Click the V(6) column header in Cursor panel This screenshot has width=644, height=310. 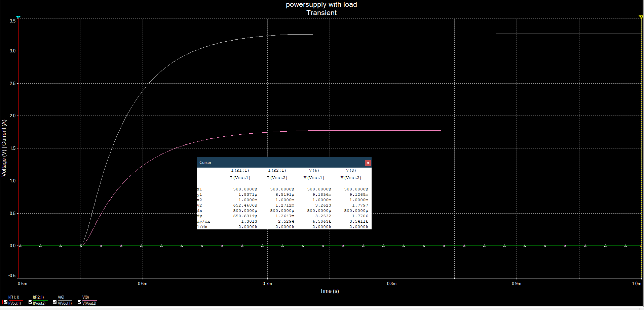point(313,170)
